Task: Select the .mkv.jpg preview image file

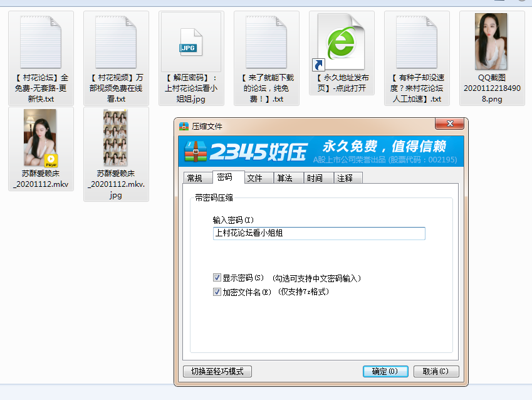Action: (x=116, y=138)
